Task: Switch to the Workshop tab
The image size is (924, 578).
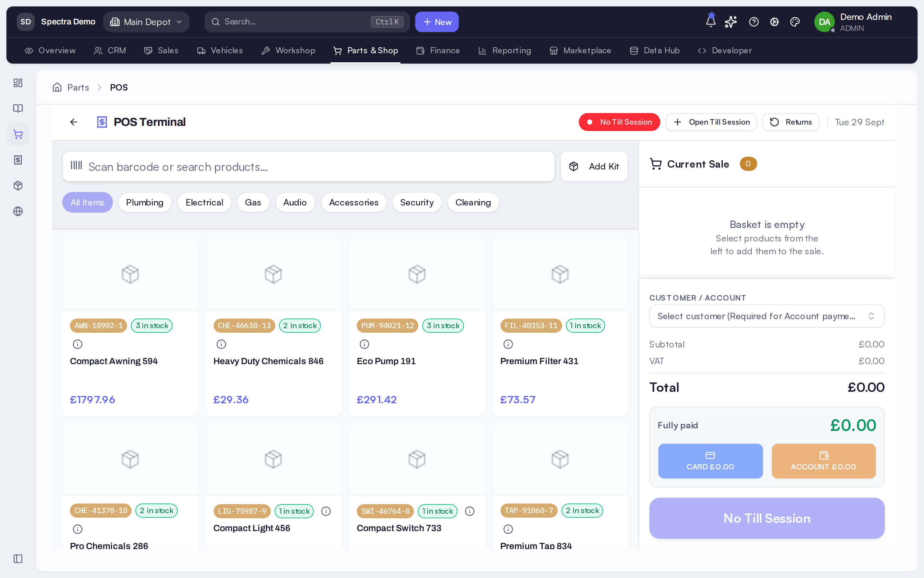Action: tap(288, 50)
